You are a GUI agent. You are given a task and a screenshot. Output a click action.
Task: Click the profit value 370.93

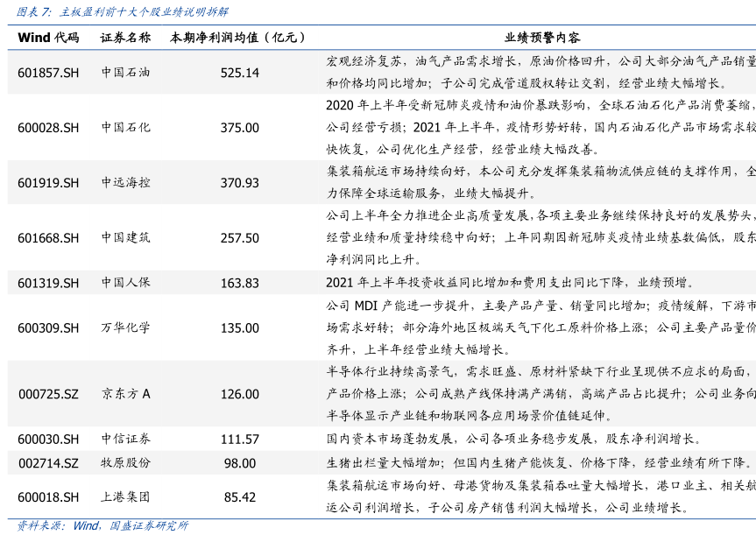pos(239,183)
